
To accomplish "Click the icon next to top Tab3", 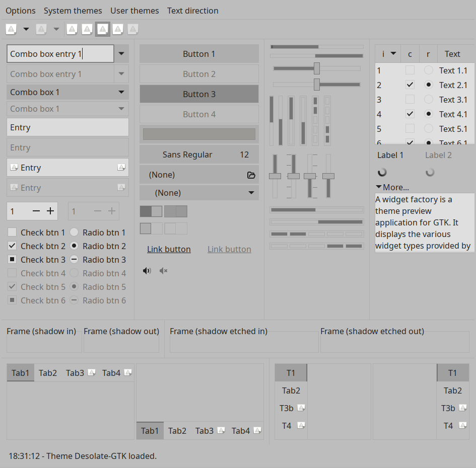I will point(92,372).
